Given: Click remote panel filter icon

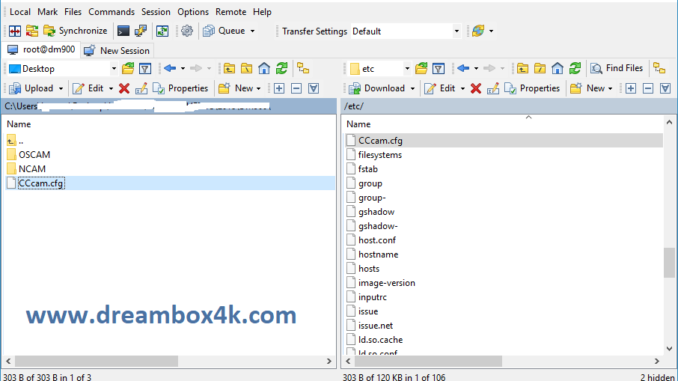Looking at the screenshot, I should click(x=438, y=68).
